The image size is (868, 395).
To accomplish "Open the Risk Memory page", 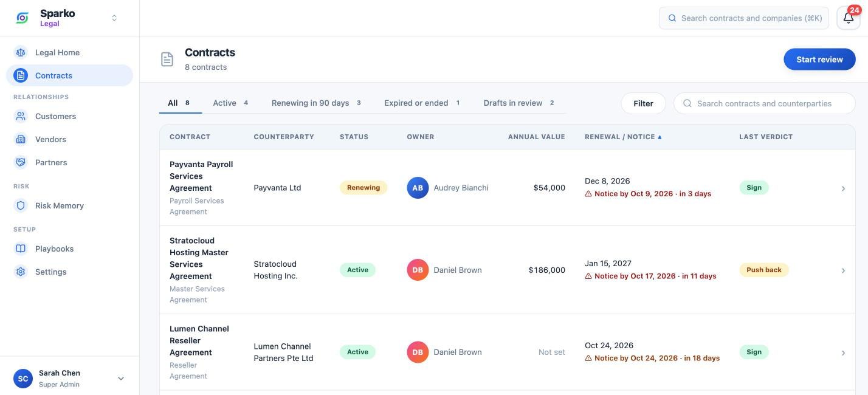I will click(x=69, y=205).
